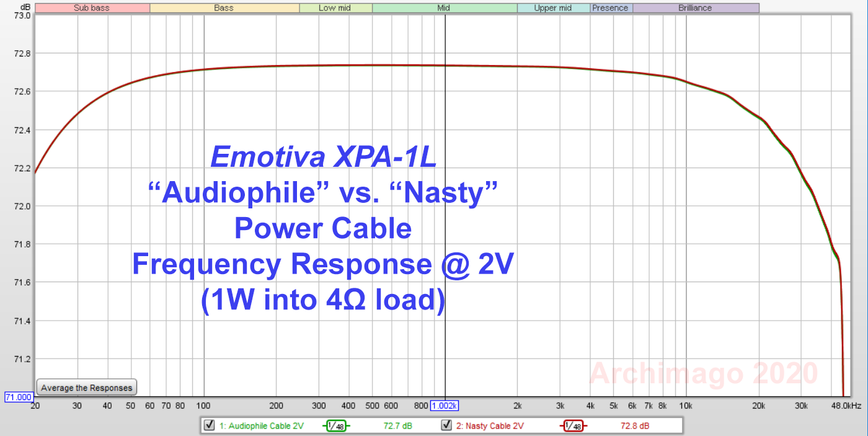Select the Upper mid frequency band

click(553, 7)
